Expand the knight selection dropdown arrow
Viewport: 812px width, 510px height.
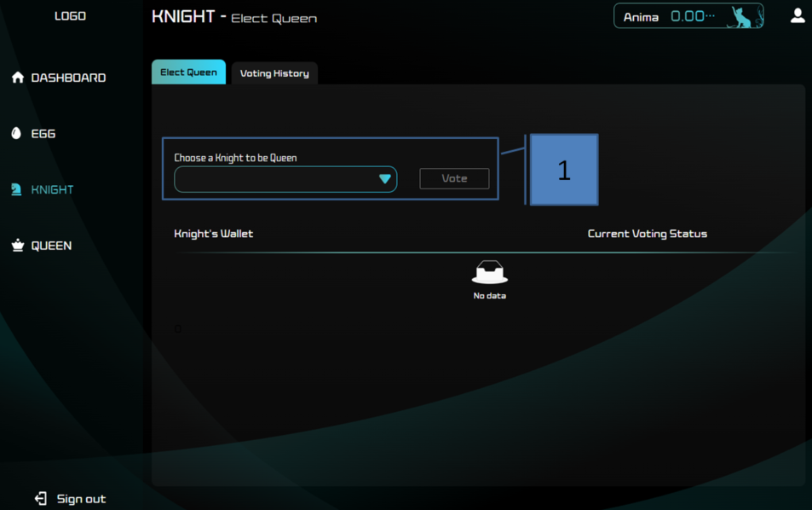tap(385, 179)
